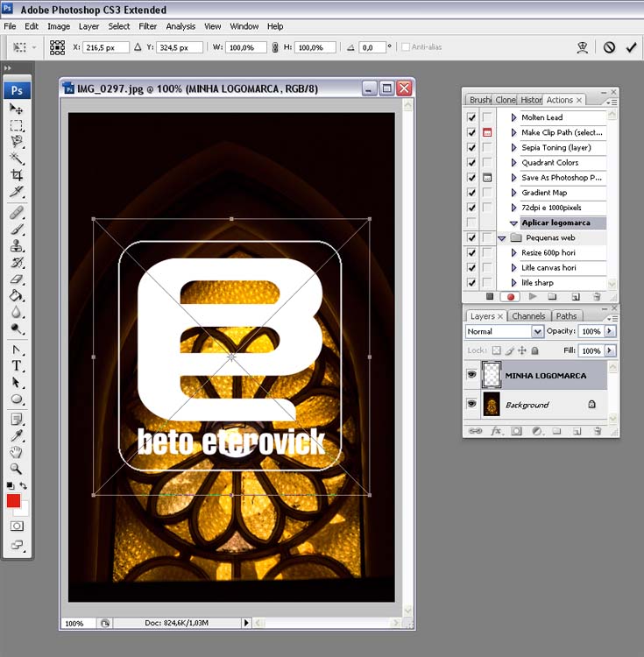Uncheck the Molten Lead action checkbox
The height and width of the screenshot is (657, 644).
[472, 117]
